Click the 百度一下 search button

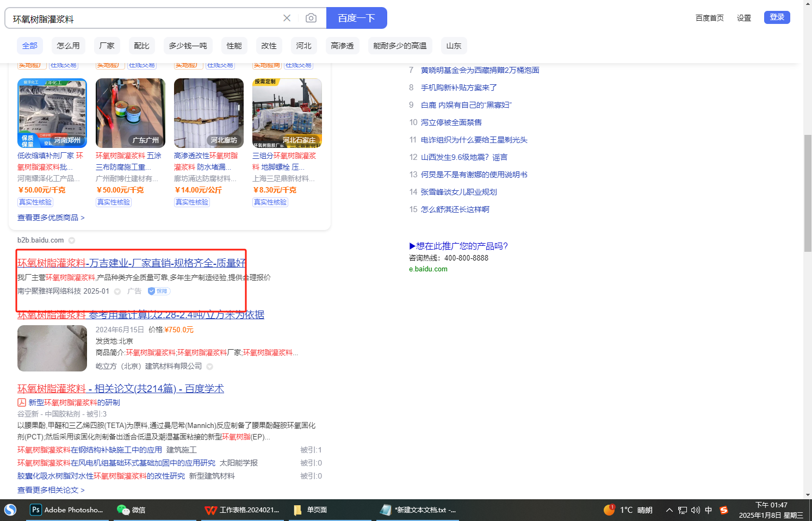click(357, 18)
